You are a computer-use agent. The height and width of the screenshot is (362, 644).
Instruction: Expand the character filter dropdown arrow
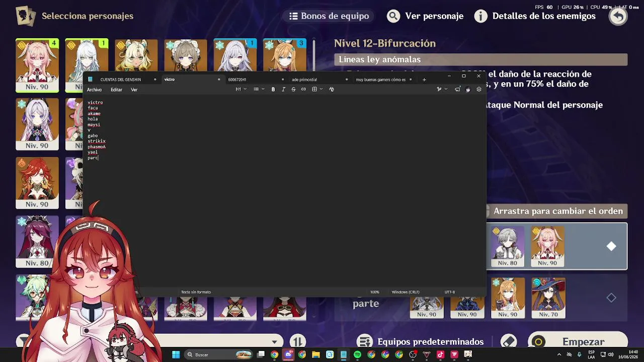pyautogui.click(x=274, y=342)
